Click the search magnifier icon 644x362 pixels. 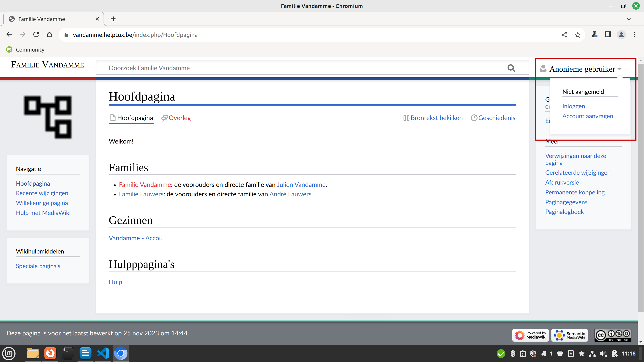[x=511, y=68]
